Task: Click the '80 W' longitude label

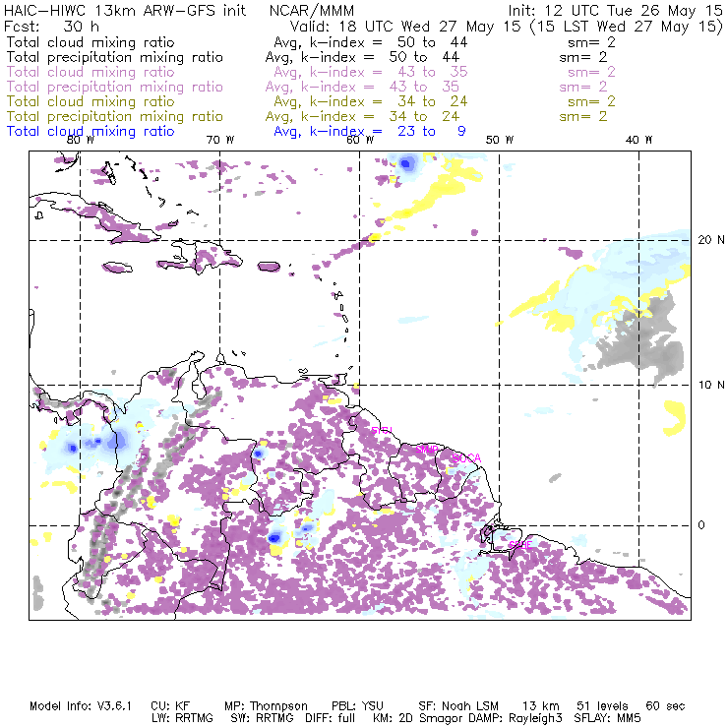Action: coord(81,140)
